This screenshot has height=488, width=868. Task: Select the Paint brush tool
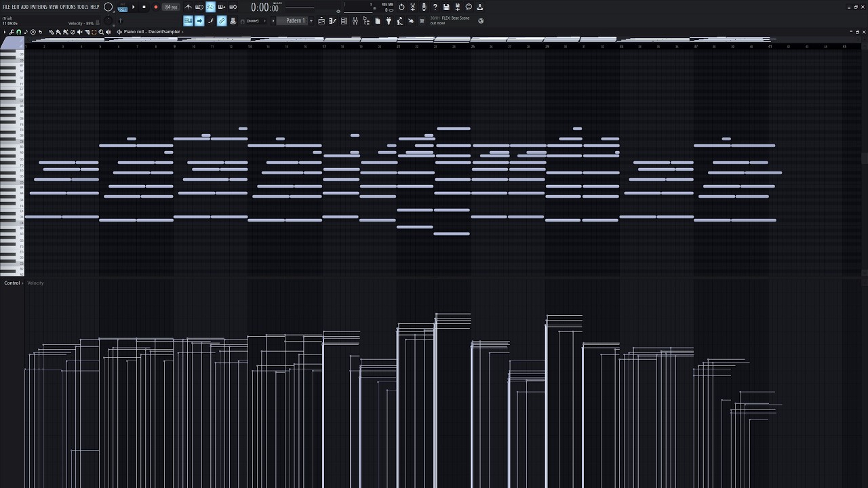coord(58,32)
